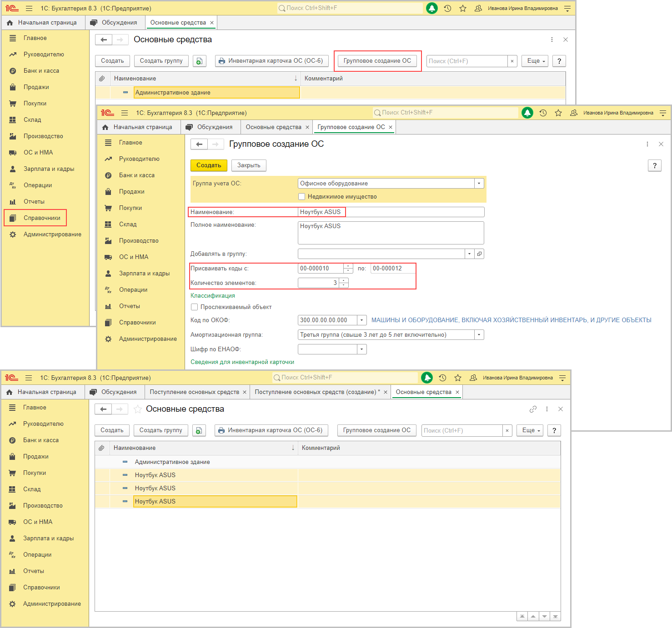The height and width of the screenshot is (628, 672).
Task: Click green add-copy icon in bottom window toolbar
Action: [x=199, y=430]
